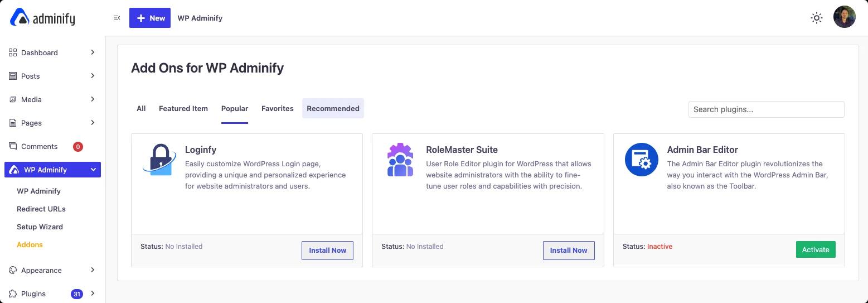Image resolution: width=868 pixels, height=303 pixels.
Task: Select the Popular tab
Action: [x=235, y=108]
